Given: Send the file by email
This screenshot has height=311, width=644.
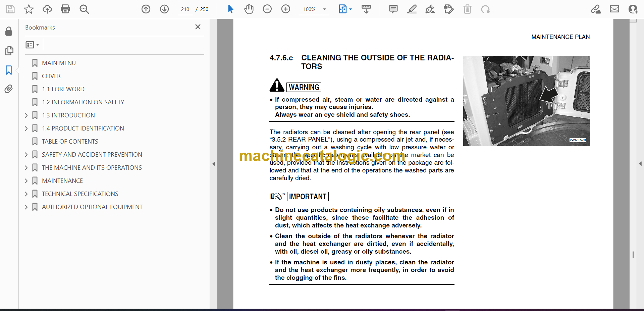Looking at the screenshot, I should [x=614, y=9].
